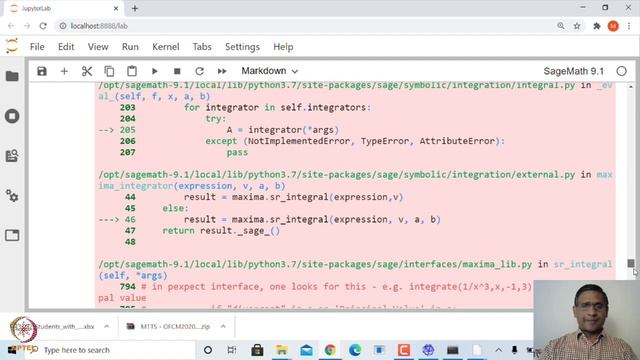Open the Help menu
Screen dimensions: 640x360
283,47
